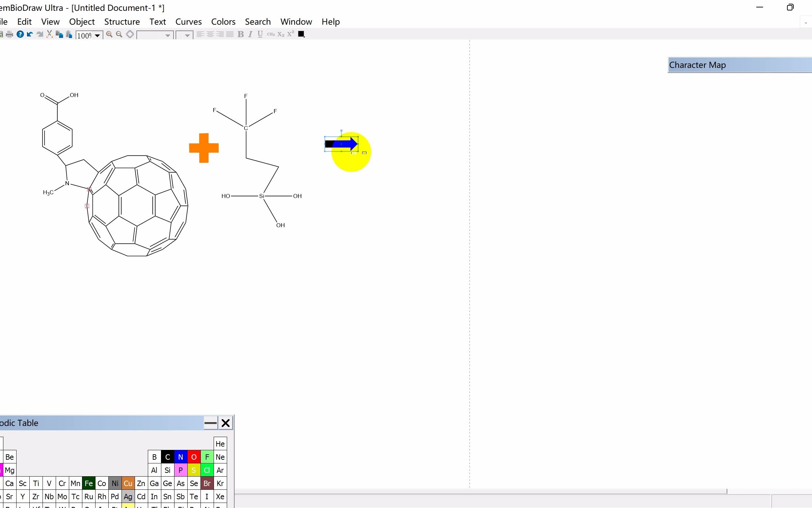Toggle underline text formatting
Viewport: 812px width, 508px height.
pyautogui.click(x=260, y=34)
